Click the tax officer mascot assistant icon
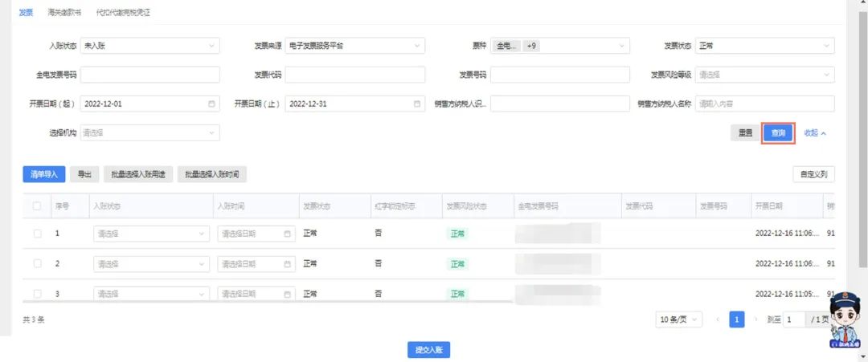868x362 pixels. tap(844, 327)
